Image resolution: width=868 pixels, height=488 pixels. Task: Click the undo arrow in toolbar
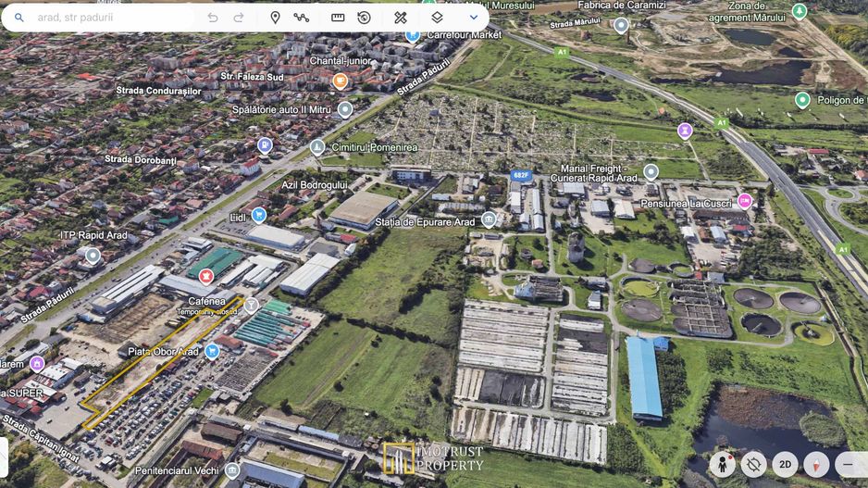213,18
